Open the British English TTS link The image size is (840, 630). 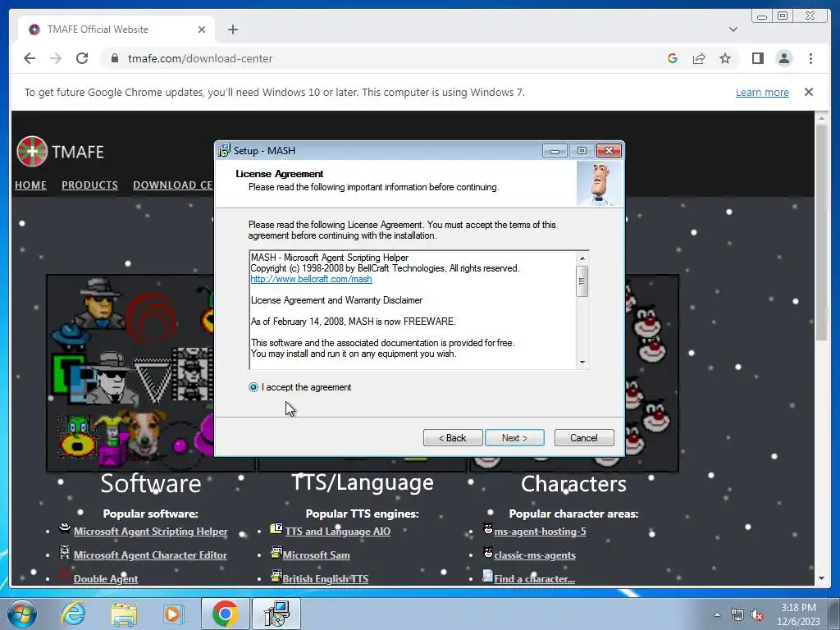tap(326, 578)
